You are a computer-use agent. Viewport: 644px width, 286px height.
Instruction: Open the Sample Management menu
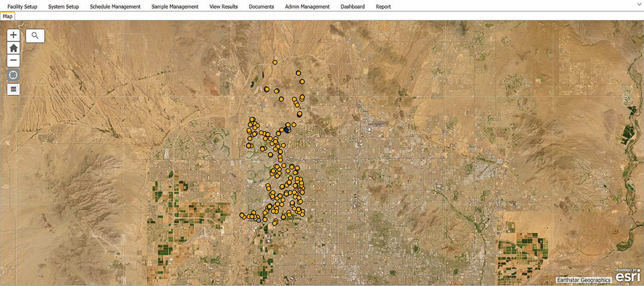tap(175, 6)
